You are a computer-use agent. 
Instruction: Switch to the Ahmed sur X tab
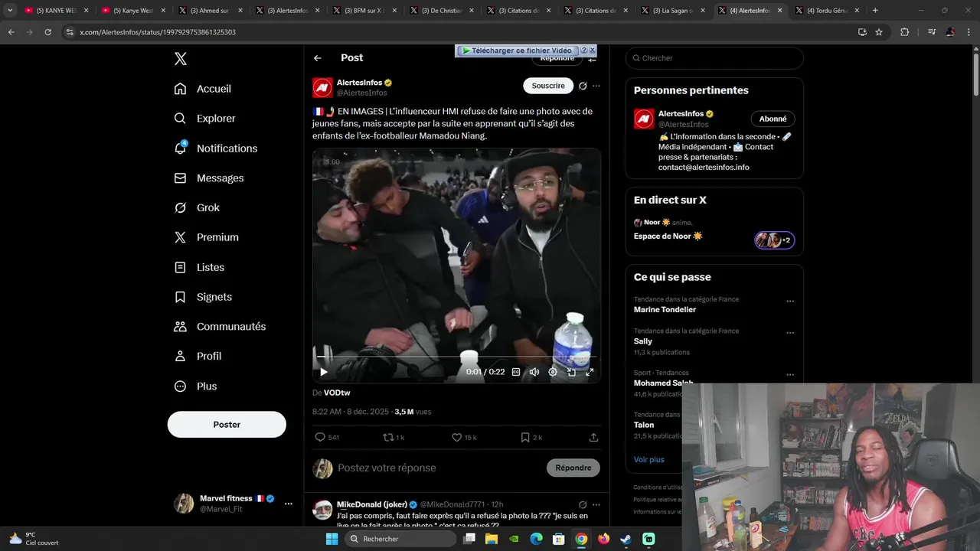209,11
